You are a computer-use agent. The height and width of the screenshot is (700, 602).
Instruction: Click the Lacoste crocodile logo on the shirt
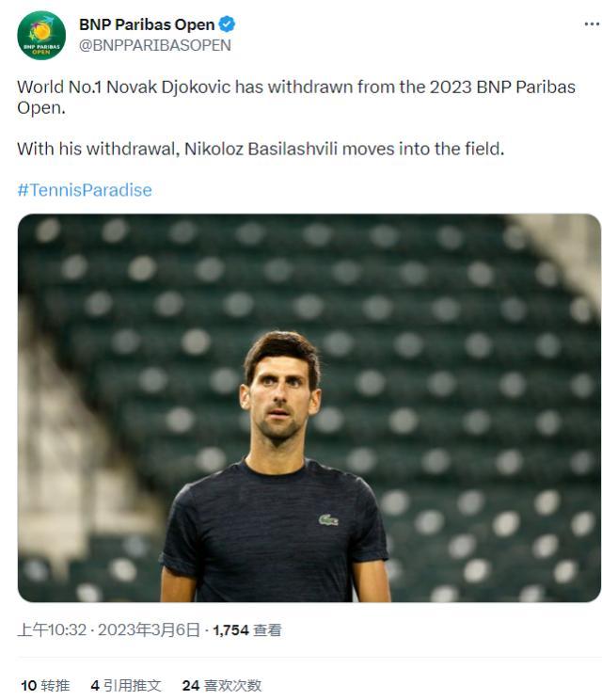(x=328, y=519)
